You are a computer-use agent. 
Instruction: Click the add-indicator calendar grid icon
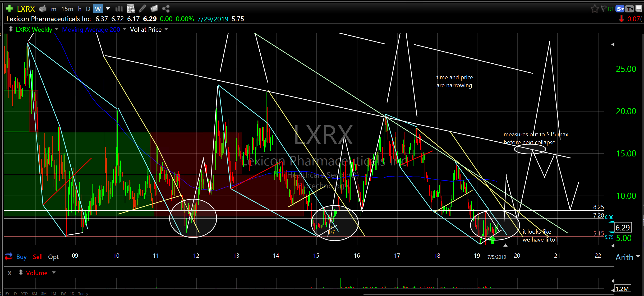(131, 9)
